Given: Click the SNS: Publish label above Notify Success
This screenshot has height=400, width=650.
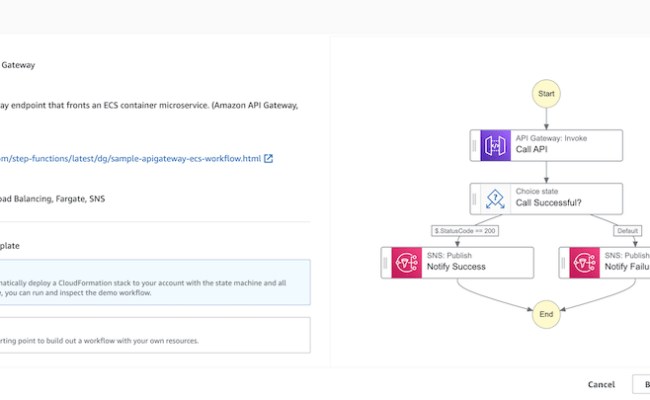Looking at the screenshot, I should (x=449, y=255).
